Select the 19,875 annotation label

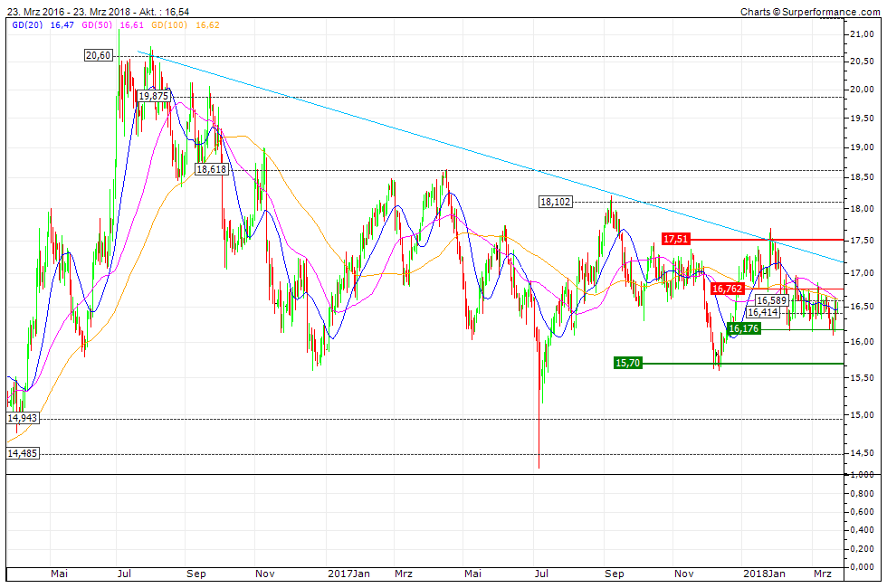pos(152,97)
